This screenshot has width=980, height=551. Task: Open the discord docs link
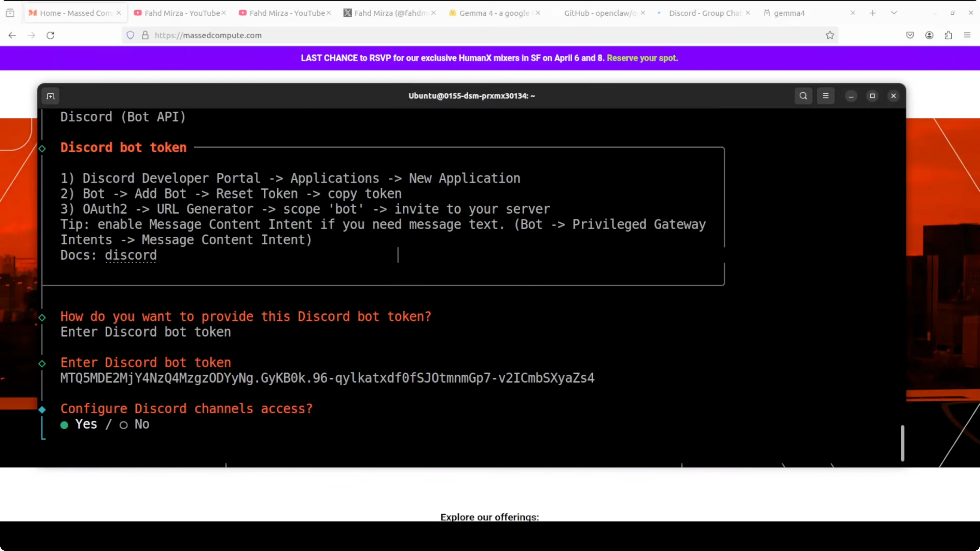click(x=130, y=255)
